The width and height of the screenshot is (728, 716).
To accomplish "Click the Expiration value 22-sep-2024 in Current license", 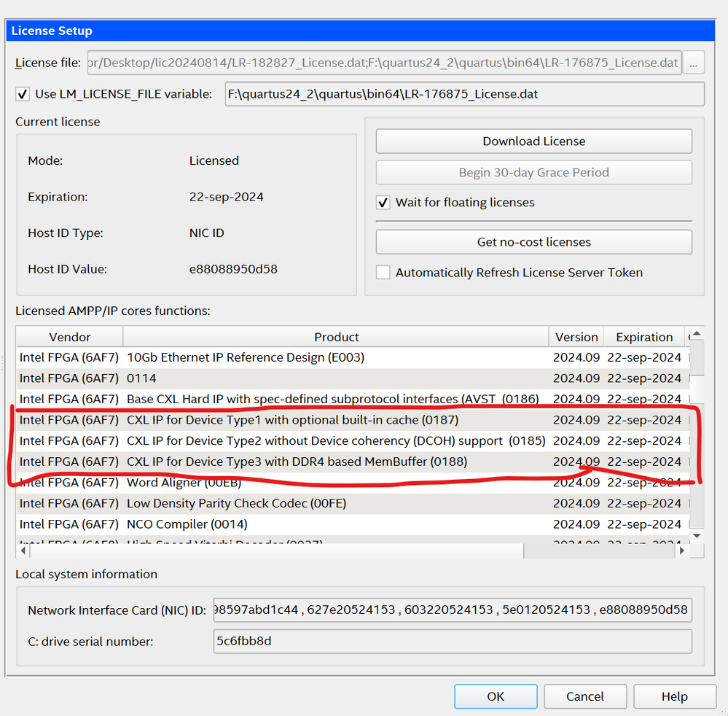I will (x=226, y=197).
